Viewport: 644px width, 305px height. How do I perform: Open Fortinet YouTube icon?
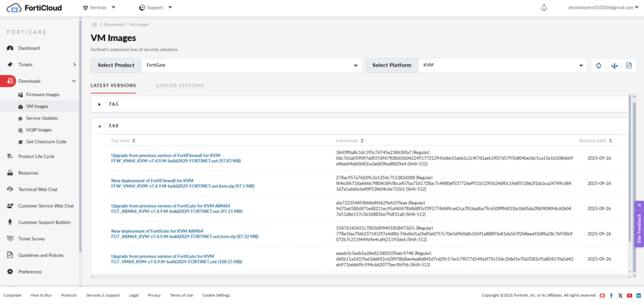coord(629,295)
